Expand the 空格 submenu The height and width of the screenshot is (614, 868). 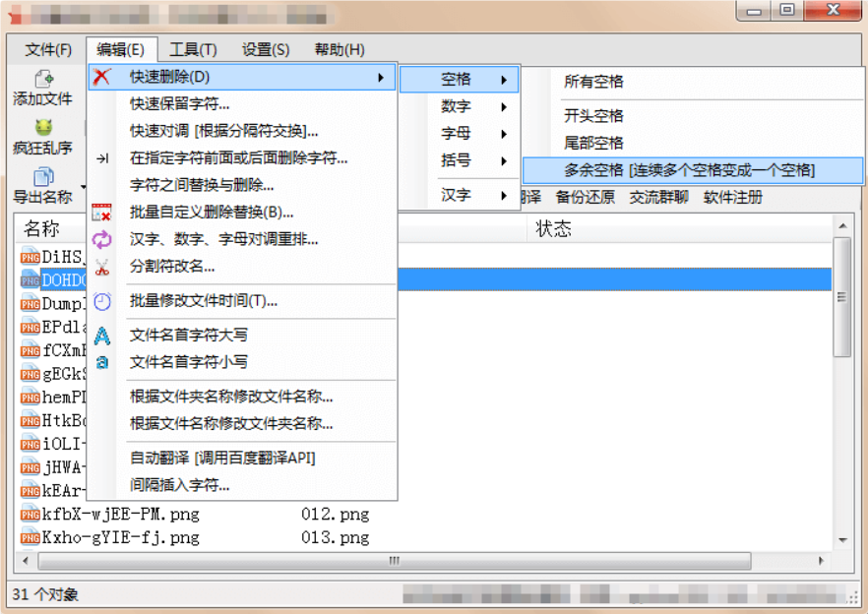[x=459, y=79]
